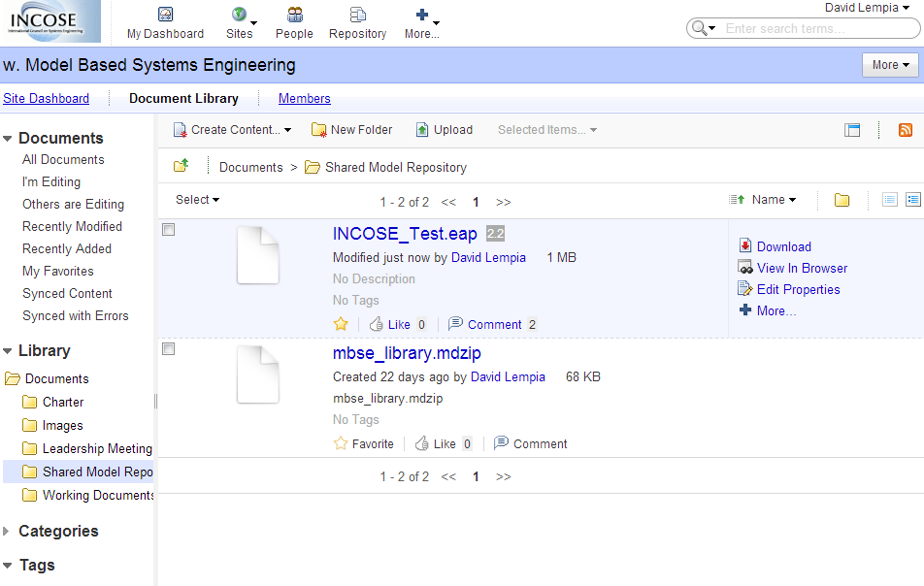Show Synced with Errors
Screen dimensions: 924x586
tap(76, 316)
